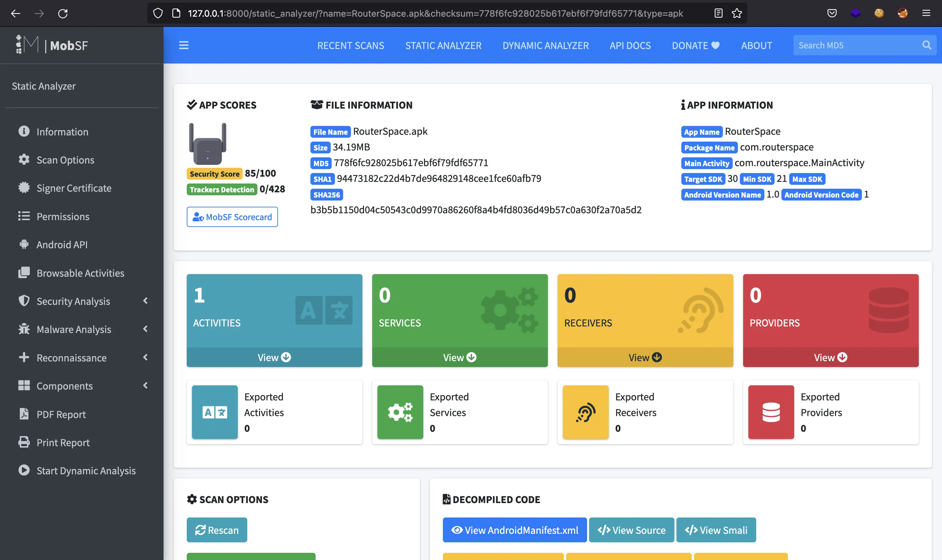
Task: Expand the Malware Analysis submenu chevron
Action: [x=145, y=329]
